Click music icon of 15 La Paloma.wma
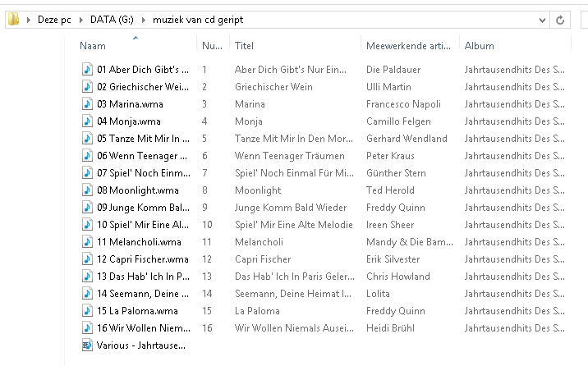The height and width of the screenshot is (366, 588). tap(87, 310)
